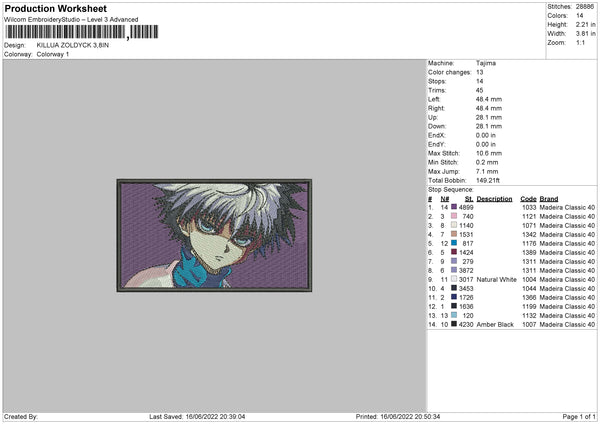Click the dark swatch for code 1199
The image size is (600, 424).
(454, 306)
